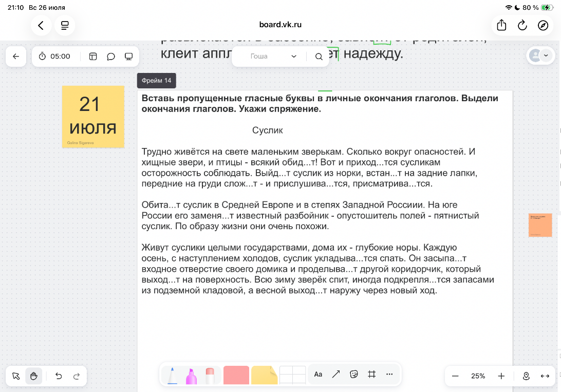Viewport: 561px width, 392px height.
Task: Click the bold task instruction heading
Action: (320, 103)
